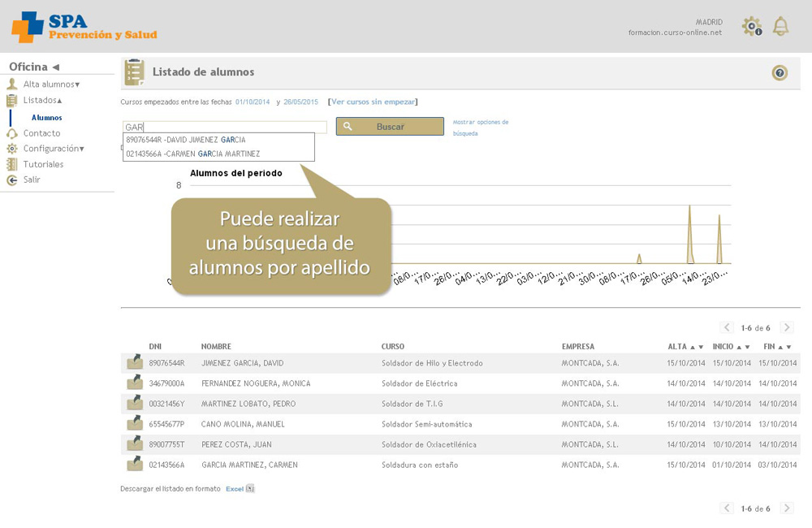Click course Soldador de Hilo y Electrodo
The width and height of the screenshot is (812, 528).
(x=432, y=363)
